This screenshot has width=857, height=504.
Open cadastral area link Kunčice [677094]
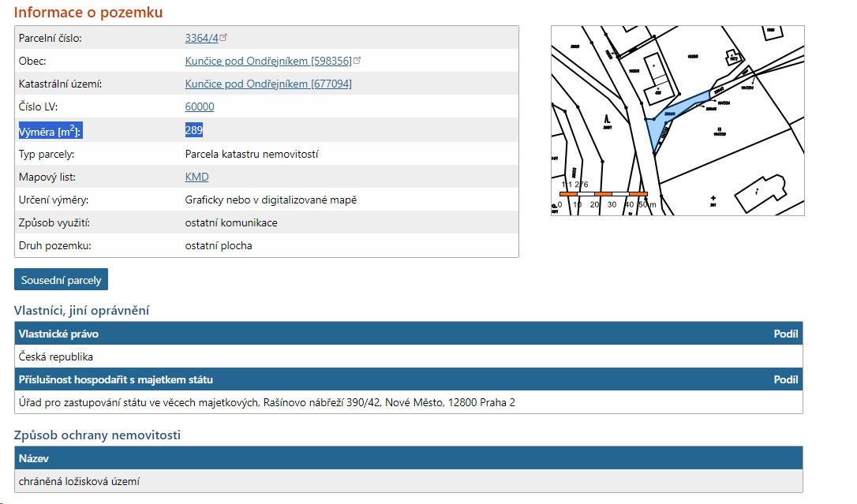(268, 84)
